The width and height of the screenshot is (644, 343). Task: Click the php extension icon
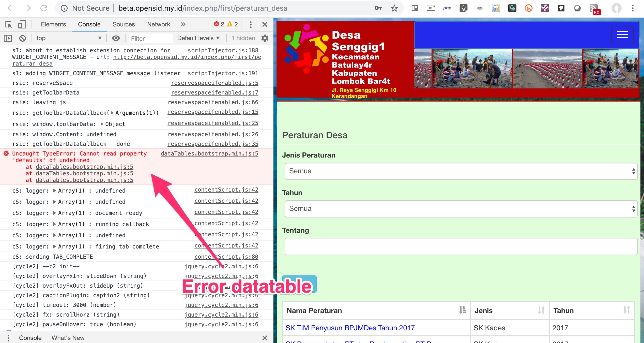pyautogui.click(x=447, y=8)
